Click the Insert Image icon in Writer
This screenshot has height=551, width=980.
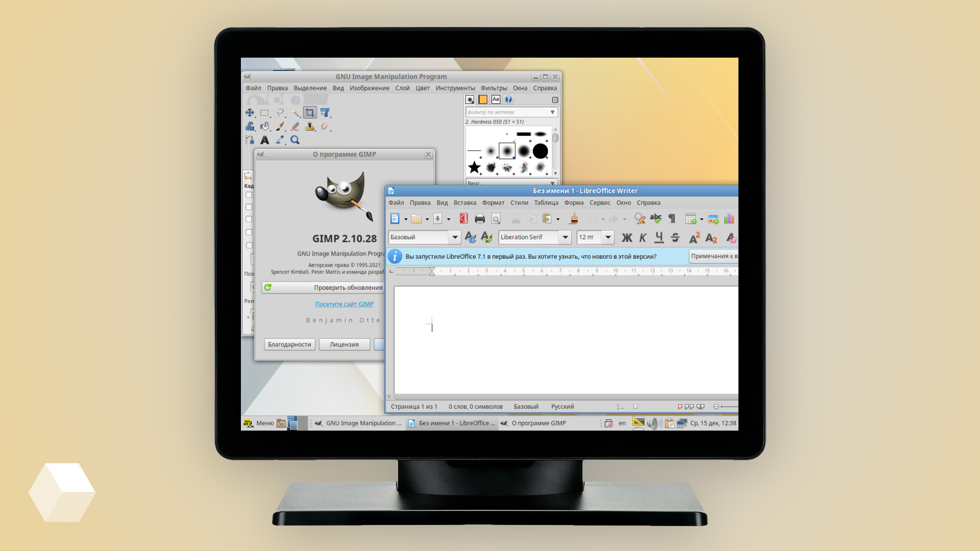[713, 219]
